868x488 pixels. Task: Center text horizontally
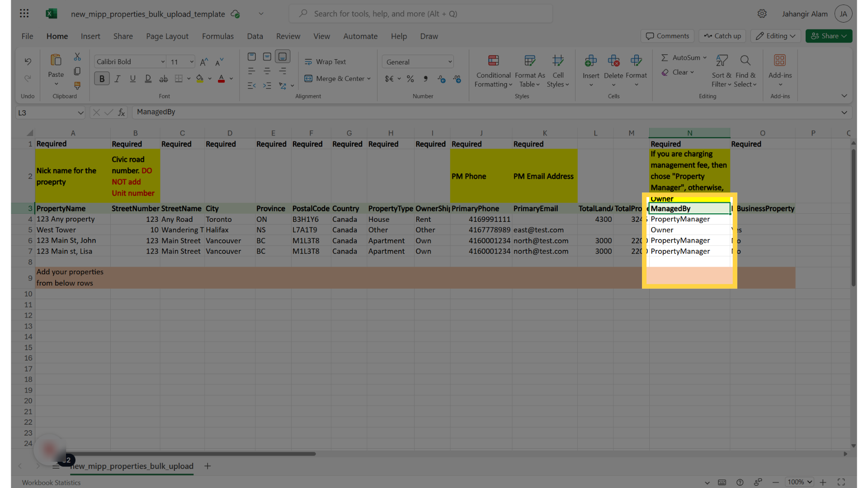(x=267, y=71)
